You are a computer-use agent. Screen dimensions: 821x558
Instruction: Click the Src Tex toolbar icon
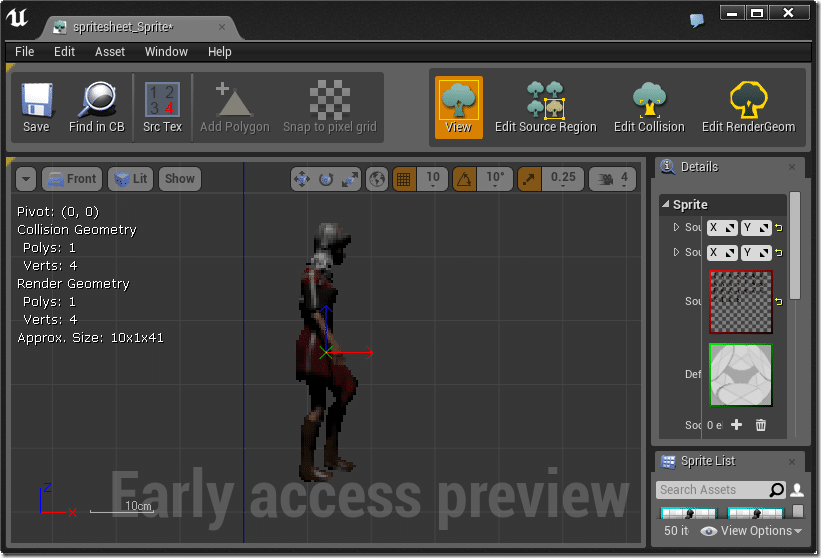(x=162, y=106)
